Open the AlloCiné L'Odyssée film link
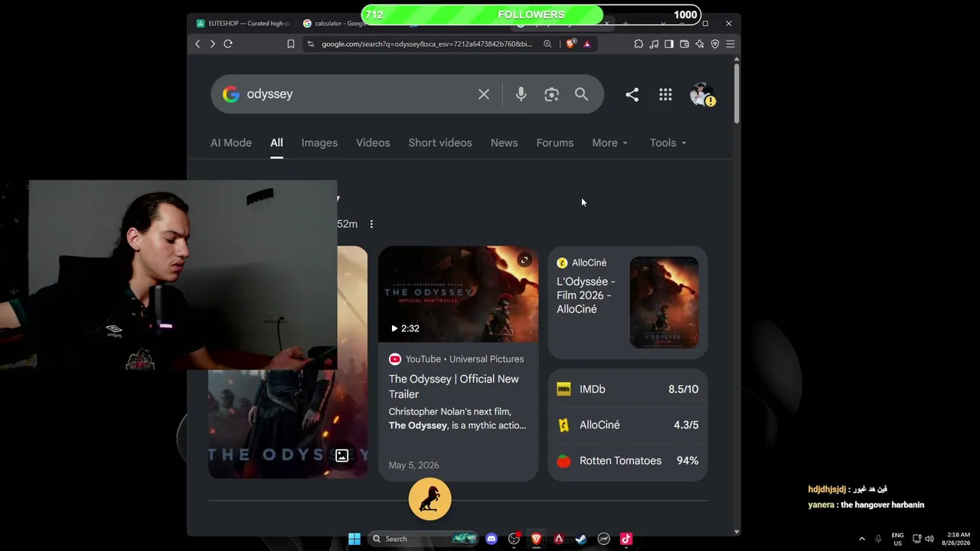The height and width of the screenshot is (551, 980). click(x=586, y=295)
